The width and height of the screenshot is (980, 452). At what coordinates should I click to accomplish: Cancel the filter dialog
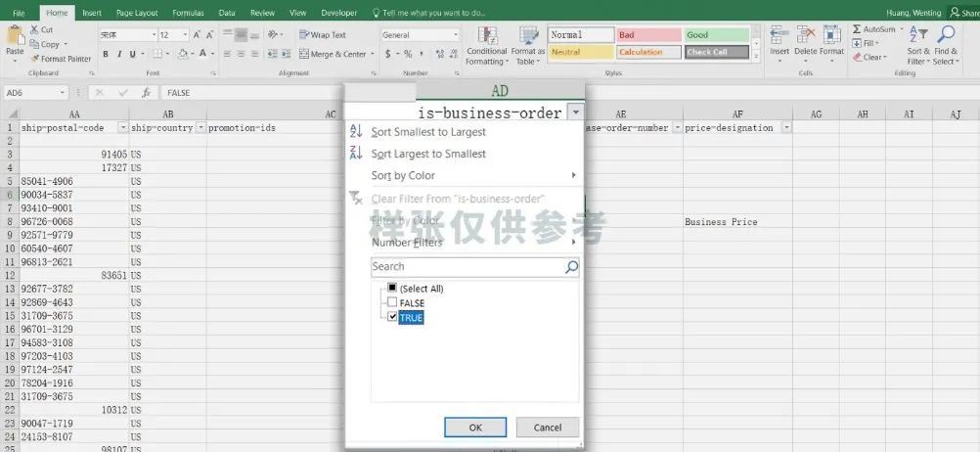pos(548,428)
